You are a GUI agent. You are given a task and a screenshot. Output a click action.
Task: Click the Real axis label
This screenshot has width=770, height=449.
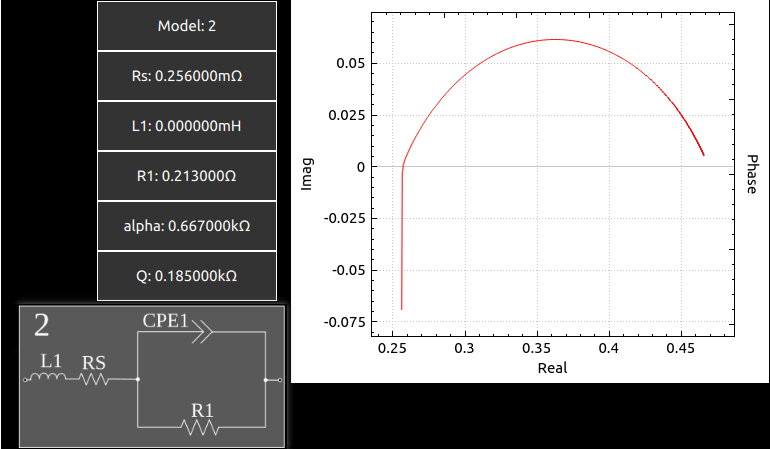[x=552, y=367]
